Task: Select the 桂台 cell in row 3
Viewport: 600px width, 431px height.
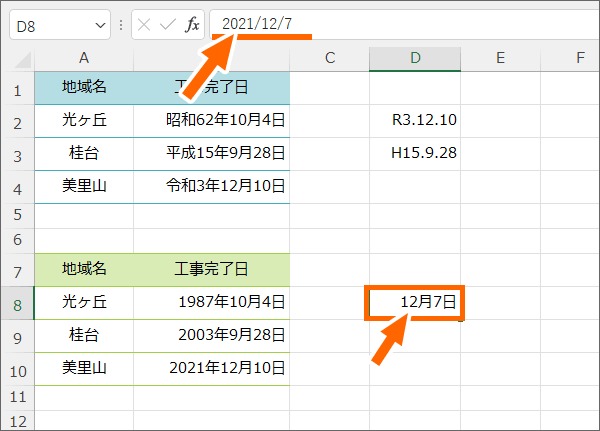Action: point(84,154)
